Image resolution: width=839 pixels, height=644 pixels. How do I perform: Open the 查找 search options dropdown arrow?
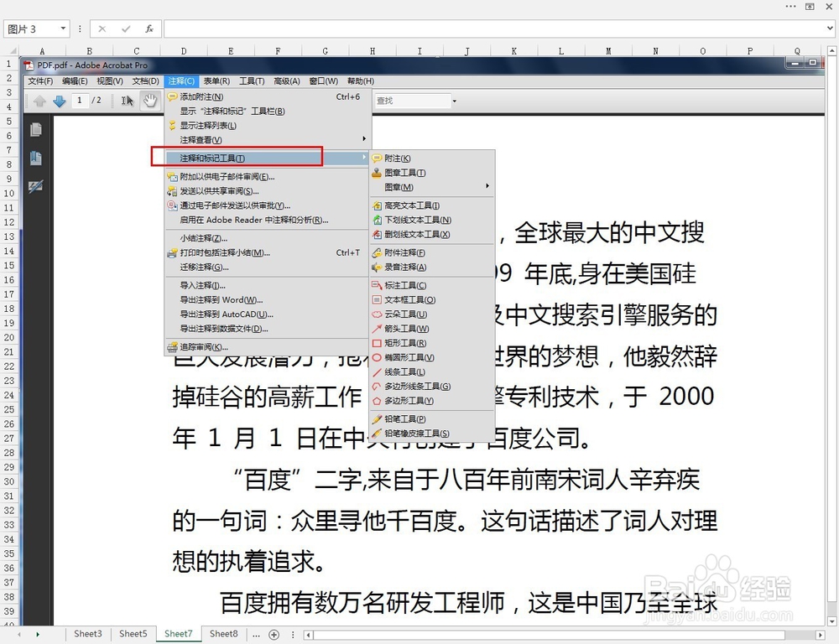pyautogui.click(x=454, y=101)
